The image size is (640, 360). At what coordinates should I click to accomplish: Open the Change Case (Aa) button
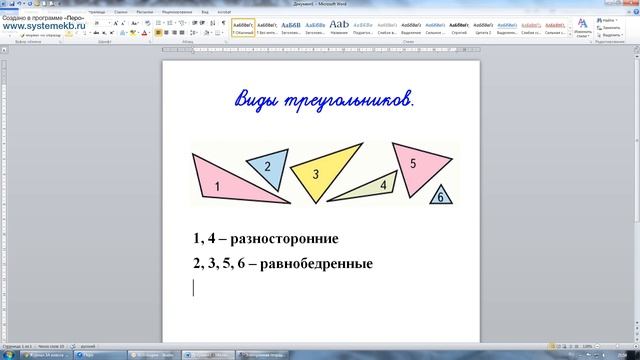coord(135,23)
